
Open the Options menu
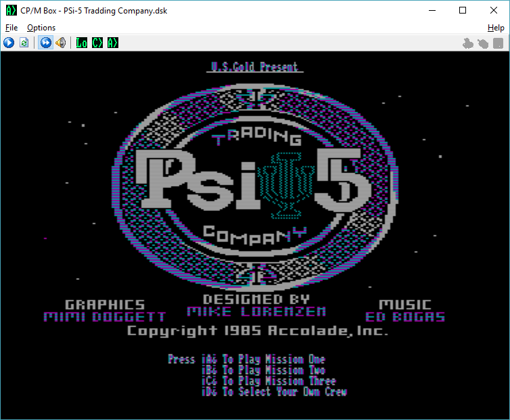coord(41,28)
